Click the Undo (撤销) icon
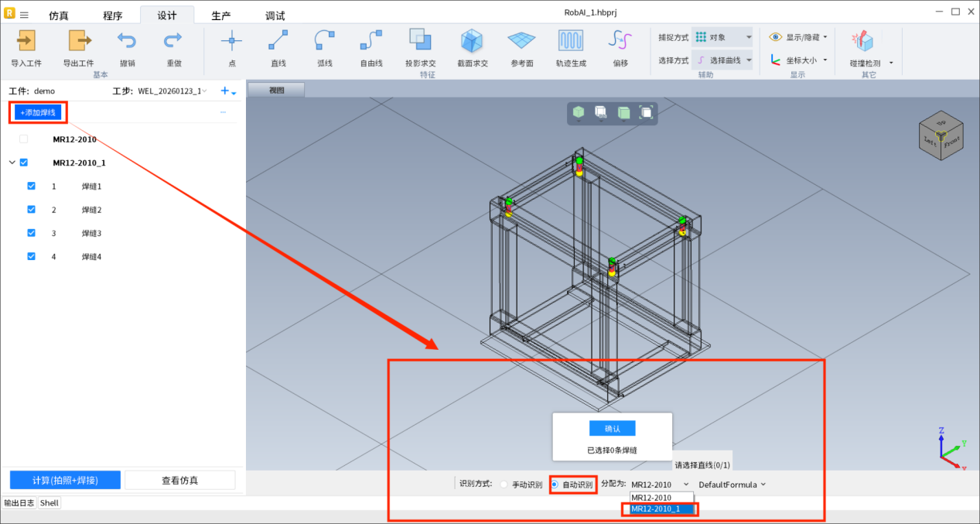Image resolution: width=980 pixels, height=524 pixels. pos(127,41)
